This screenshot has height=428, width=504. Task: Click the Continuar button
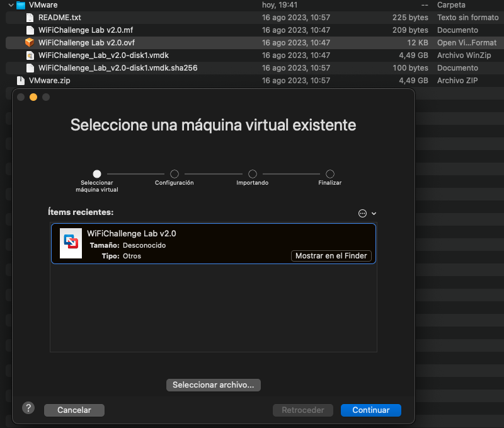(x=371, y=410)
